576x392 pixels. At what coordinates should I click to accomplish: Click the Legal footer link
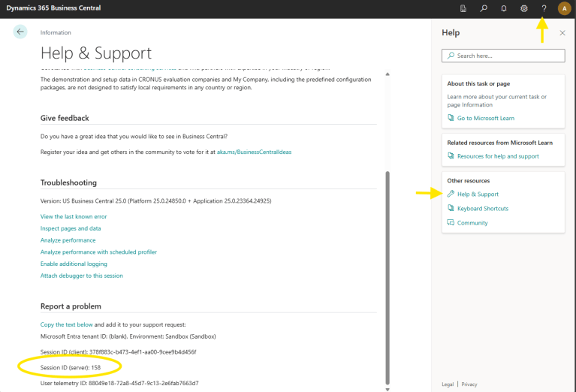tap(448, 384)
